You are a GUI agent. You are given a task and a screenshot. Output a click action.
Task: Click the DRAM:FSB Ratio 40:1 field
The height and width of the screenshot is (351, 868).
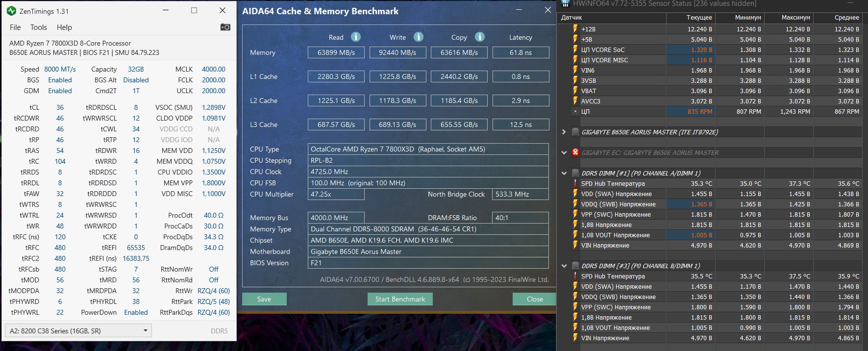coord(521,218)
